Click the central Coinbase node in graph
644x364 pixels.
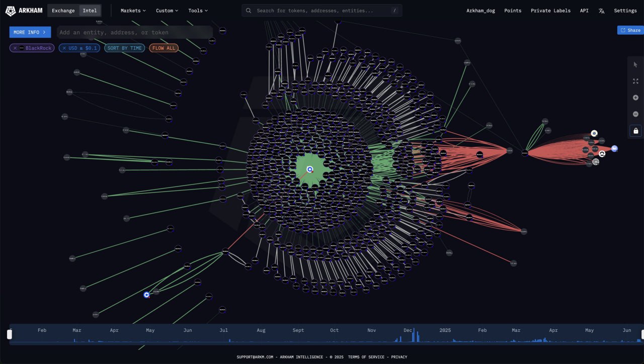[310, 169]
